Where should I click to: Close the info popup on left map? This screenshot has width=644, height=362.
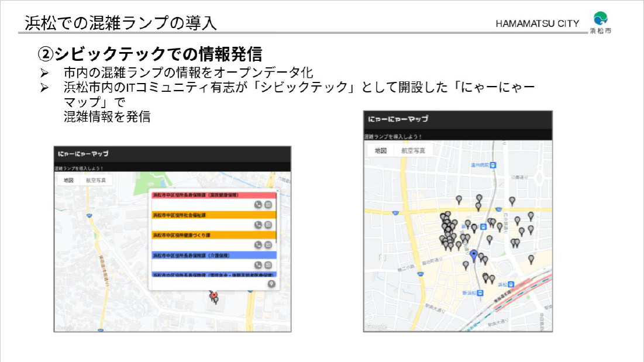[x=277, y=191]
